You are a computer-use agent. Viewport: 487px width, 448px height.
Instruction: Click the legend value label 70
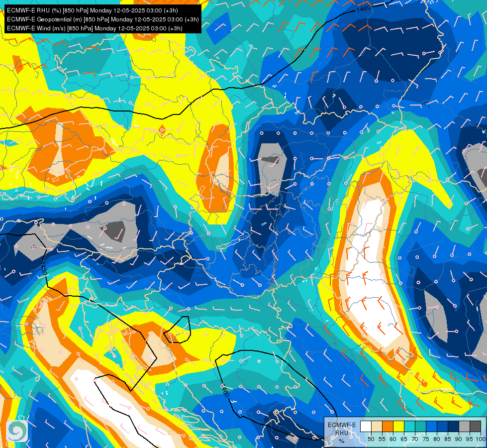click(x=415, y=439)
